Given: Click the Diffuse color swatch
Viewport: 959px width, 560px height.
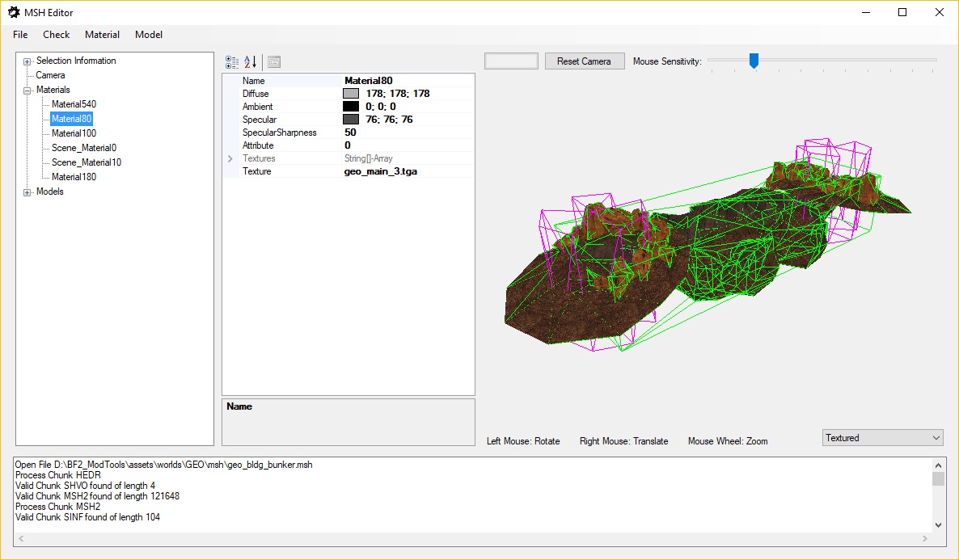Looking at the screenshot, I should 350,94.
